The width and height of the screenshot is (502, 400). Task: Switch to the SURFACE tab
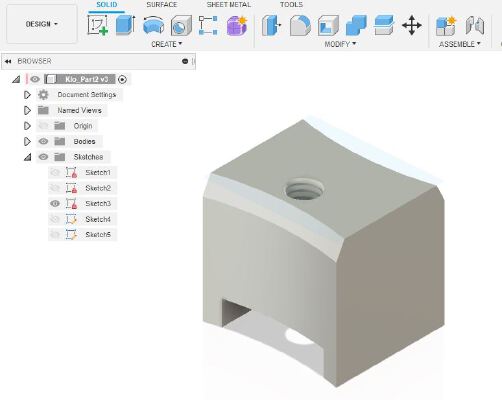[162, 5]
